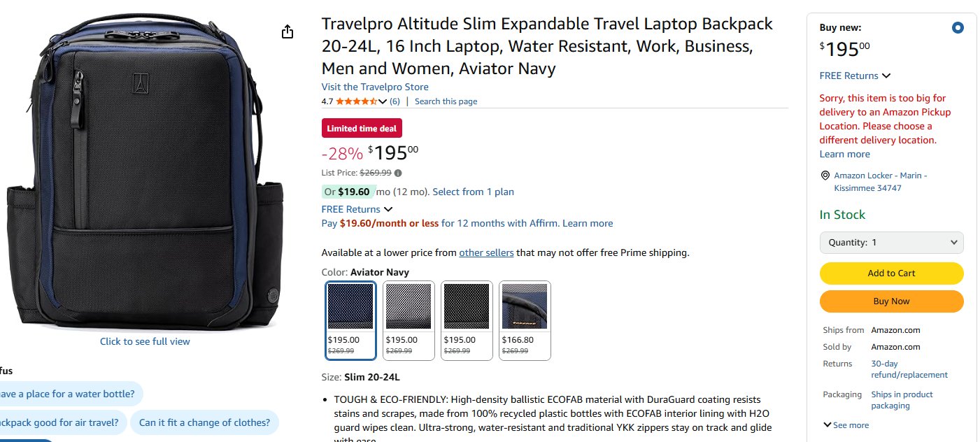Image resolution: width=980 pixels, height=442 pixels.
Task: Click the star rating icons
Action: click(357, 101)
